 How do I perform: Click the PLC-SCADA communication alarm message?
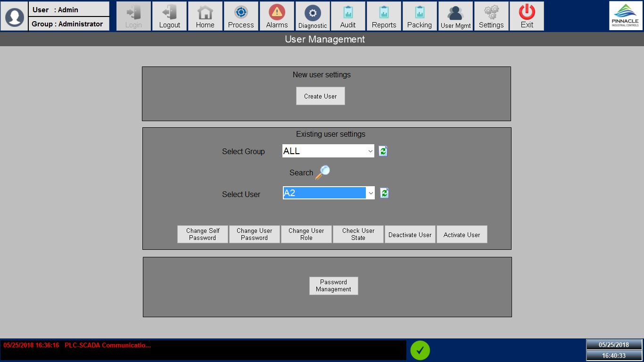tap(107, 346)
